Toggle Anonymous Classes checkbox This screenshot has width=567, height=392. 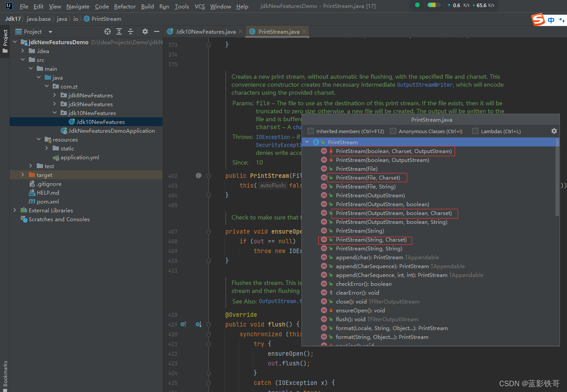point(393,131)
